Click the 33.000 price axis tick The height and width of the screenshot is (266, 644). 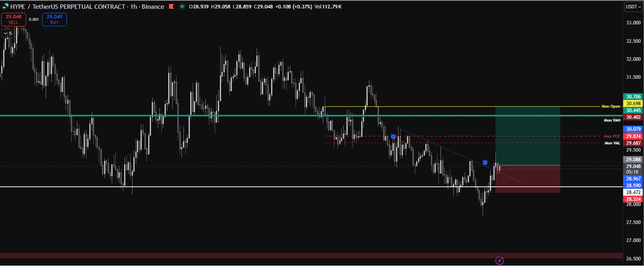633,23
